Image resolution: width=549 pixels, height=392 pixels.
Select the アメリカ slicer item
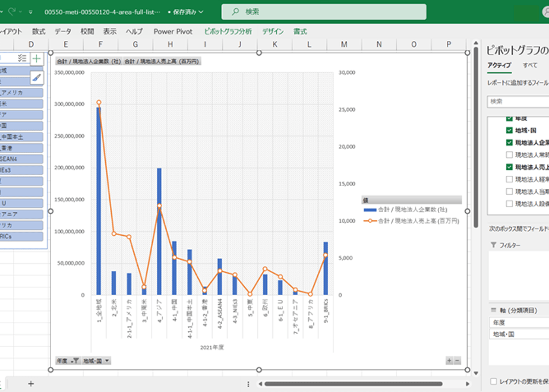(21, 93)
